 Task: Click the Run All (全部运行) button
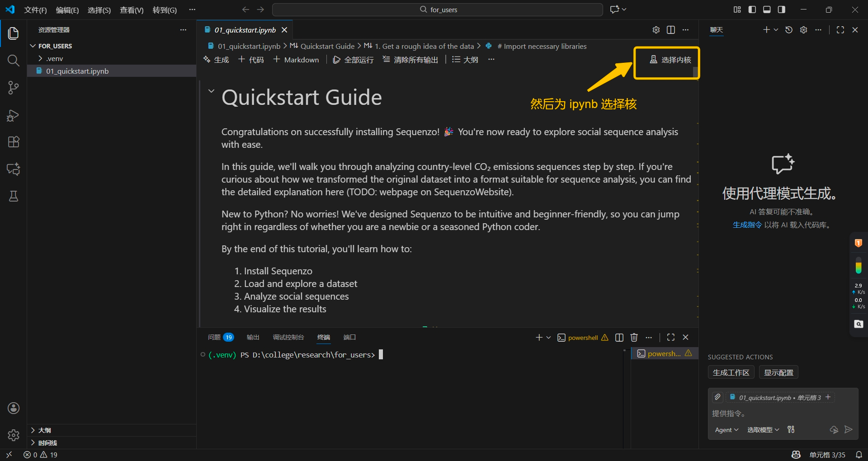click(x=353, y=60)
